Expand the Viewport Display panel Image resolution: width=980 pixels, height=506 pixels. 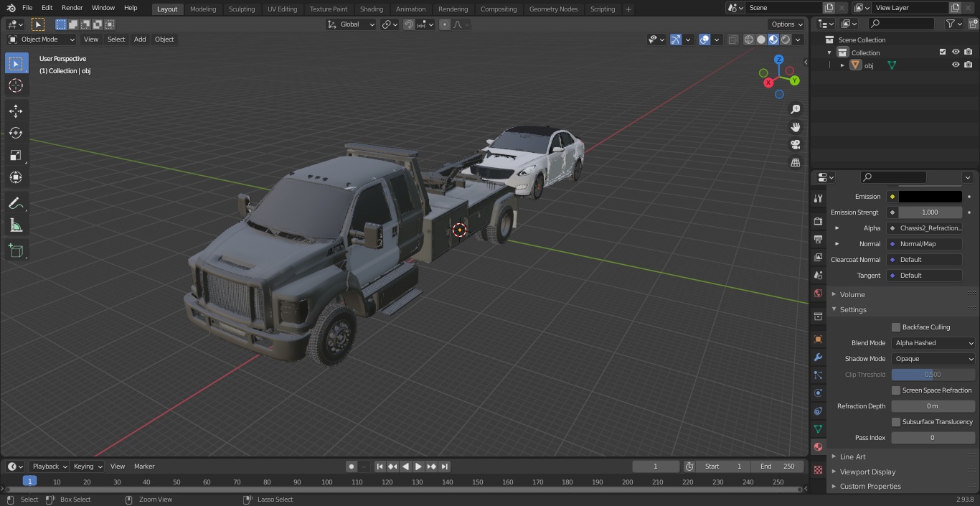point(867,472)
